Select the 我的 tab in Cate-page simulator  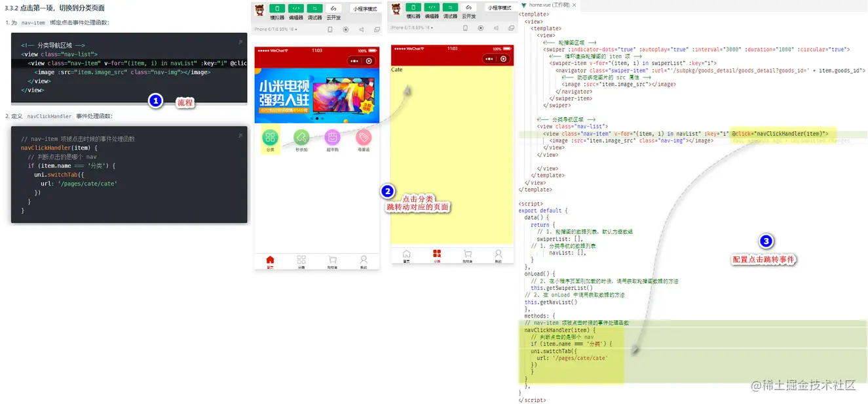(x=498, y=256)
